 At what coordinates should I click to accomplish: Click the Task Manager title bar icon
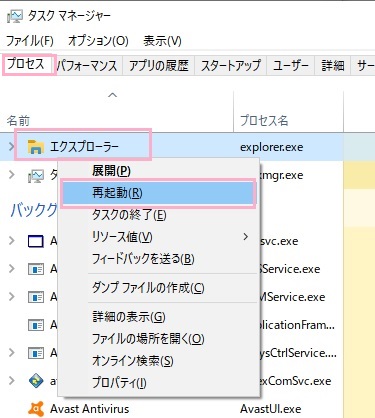[15, 16]
